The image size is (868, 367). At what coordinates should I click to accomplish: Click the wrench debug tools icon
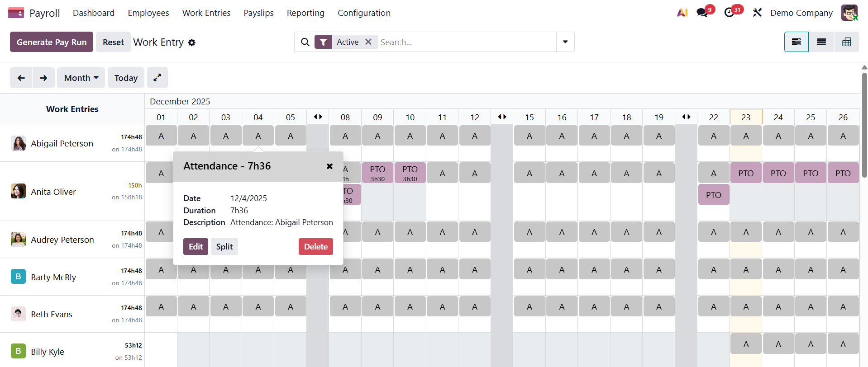pyautogui.click(x=757, y=13)
